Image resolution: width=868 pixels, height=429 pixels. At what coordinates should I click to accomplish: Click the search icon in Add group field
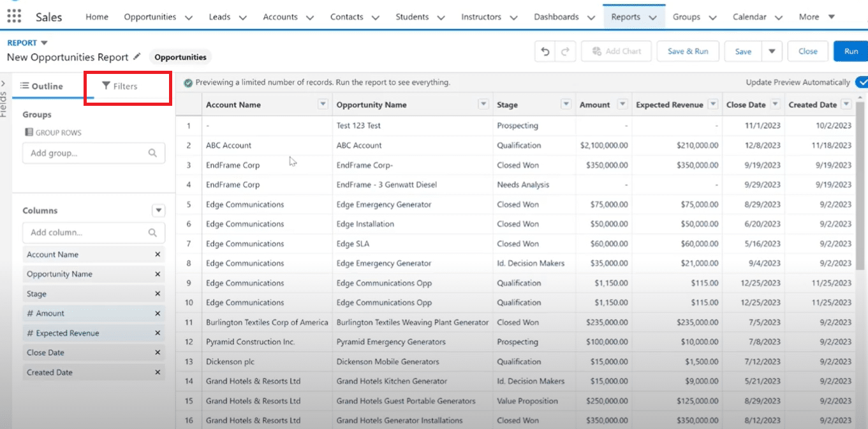[x=152, y=153]
